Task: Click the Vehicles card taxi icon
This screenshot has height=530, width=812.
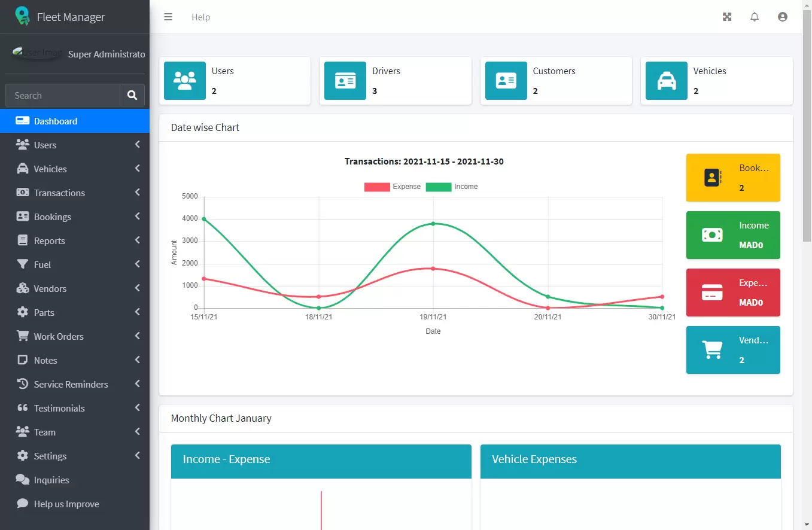Action: (667, 81)
